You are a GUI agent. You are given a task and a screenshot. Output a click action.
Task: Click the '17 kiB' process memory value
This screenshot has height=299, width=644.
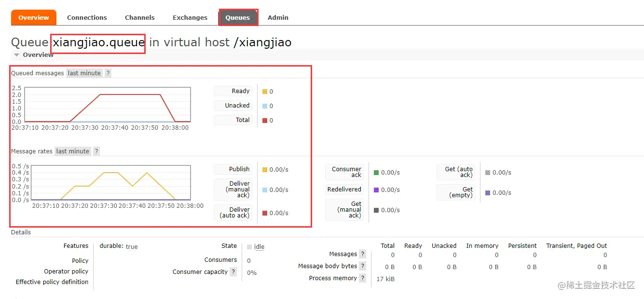tap(385, 279)
